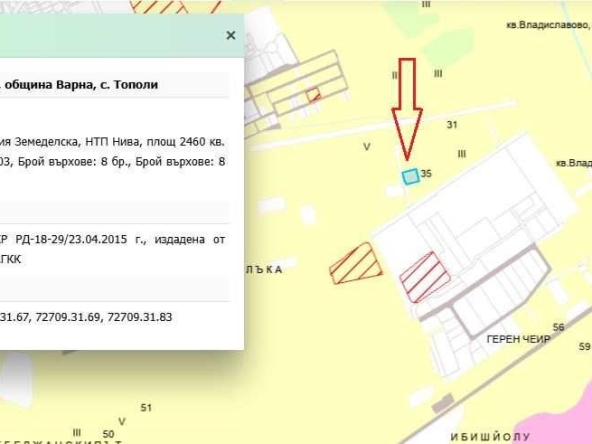Click the map label 31
This screenshot has width=592, height=444.
(x=452, y=124)
